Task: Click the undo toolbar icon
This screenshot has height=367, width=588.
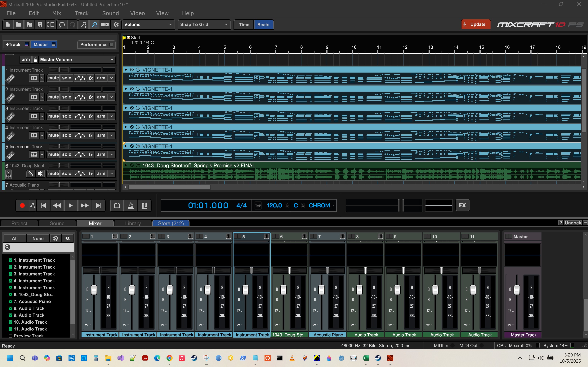Action: [x=62, y=24]
